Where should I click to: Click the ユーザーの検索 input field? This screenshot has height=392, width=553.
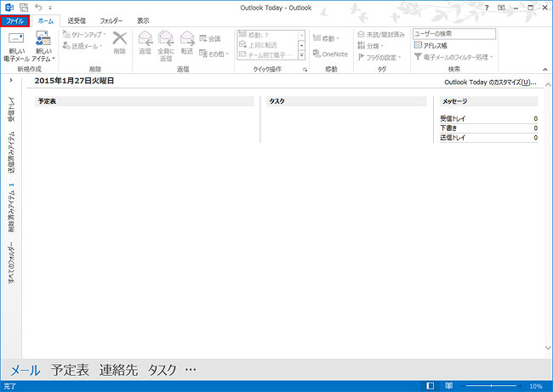coord(454,34)
